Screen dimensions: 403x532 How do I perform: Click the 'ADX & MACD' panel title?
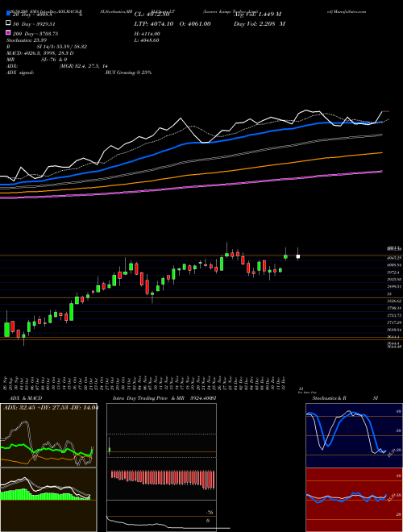coord(26,398)
